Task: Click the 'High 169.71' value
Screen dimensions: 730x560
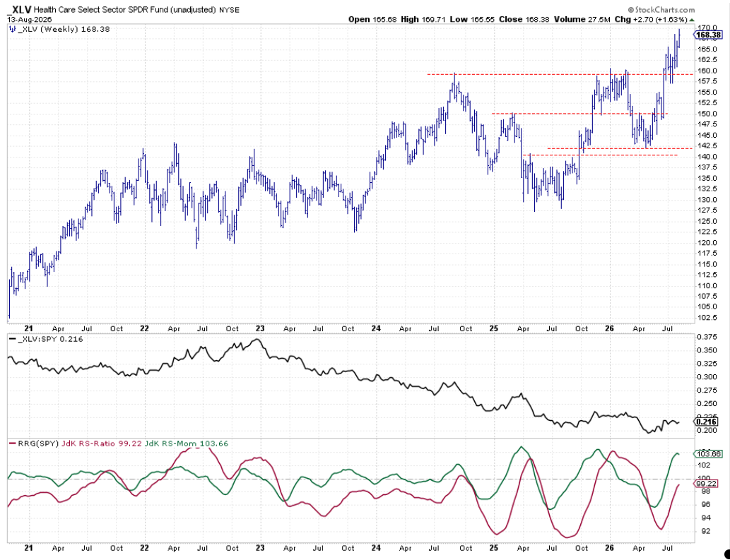Action: click(x=423, y=20)
